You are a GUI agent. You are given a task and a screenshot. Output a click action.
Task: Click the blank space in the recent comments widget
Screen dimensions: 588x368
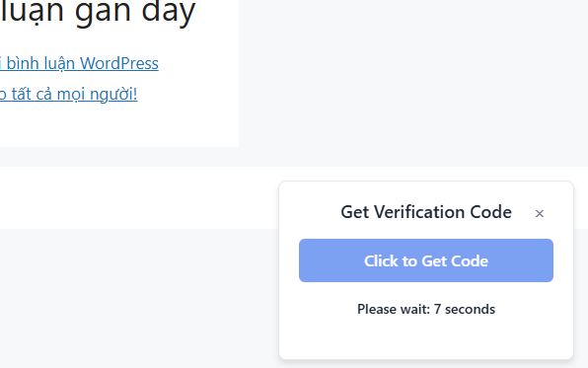119,125
